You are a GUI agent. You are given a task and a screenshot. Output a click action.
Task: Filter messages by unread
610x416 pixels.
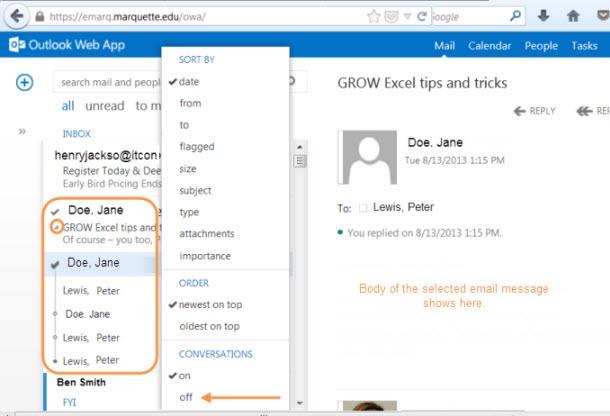tap(105, 106)
